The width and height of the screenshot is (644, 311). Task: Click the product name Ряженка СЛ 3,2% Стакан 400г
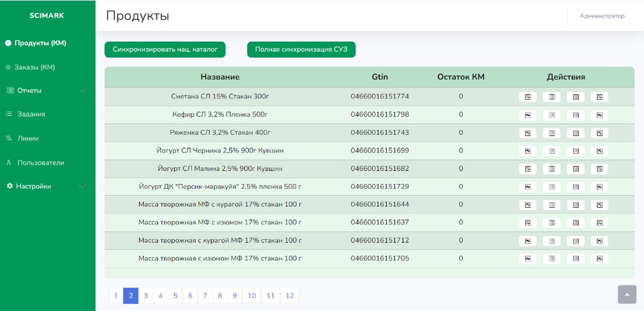coord(220,133)
